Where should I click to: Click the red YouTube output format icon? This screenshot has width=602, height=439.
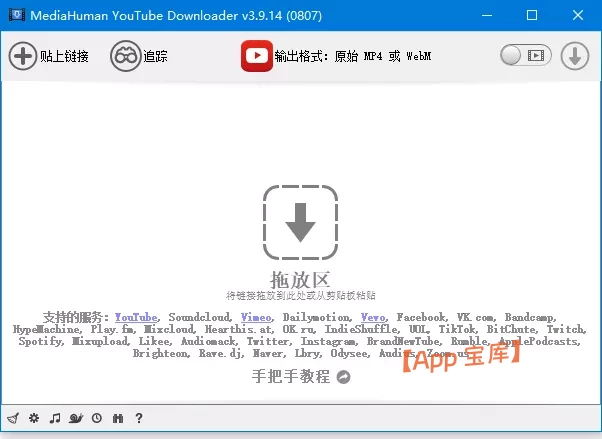[x=257, y=56]
